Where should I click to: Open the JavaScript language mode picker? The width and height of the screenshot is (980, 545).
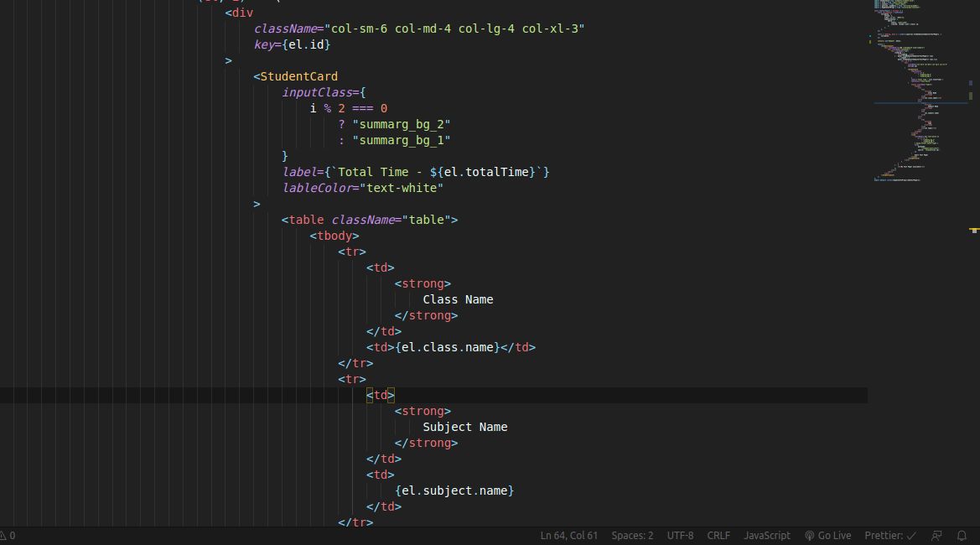(x=768, y=535)
